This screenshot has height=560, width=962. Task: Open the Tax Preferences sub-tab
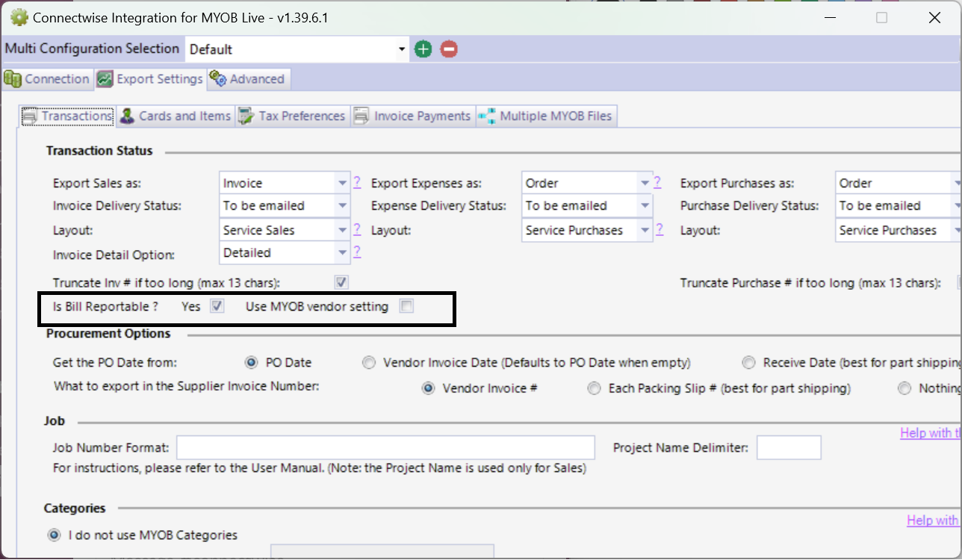(x=292, y=116)
